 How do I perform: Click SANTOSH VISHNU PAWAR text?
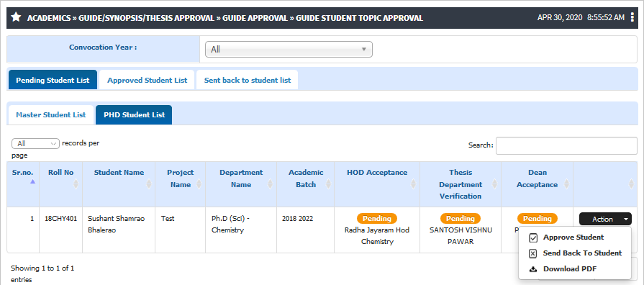(x=461, y=236)
